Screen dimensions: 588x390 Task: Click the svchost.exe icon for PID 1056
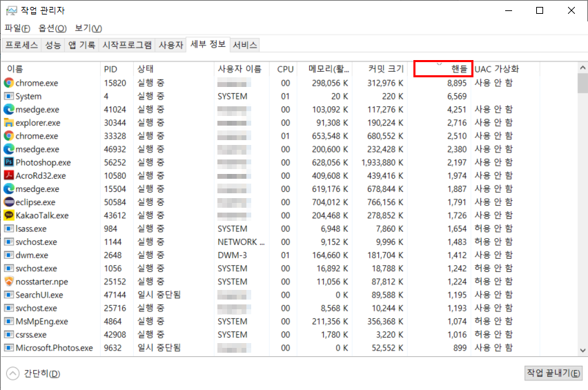click(x=9, y=269)
